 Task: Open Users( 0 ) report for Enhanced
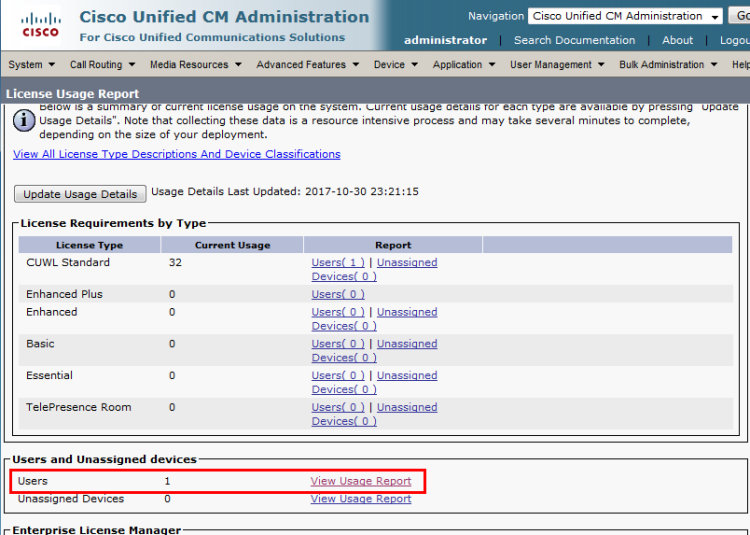[338, 312]
